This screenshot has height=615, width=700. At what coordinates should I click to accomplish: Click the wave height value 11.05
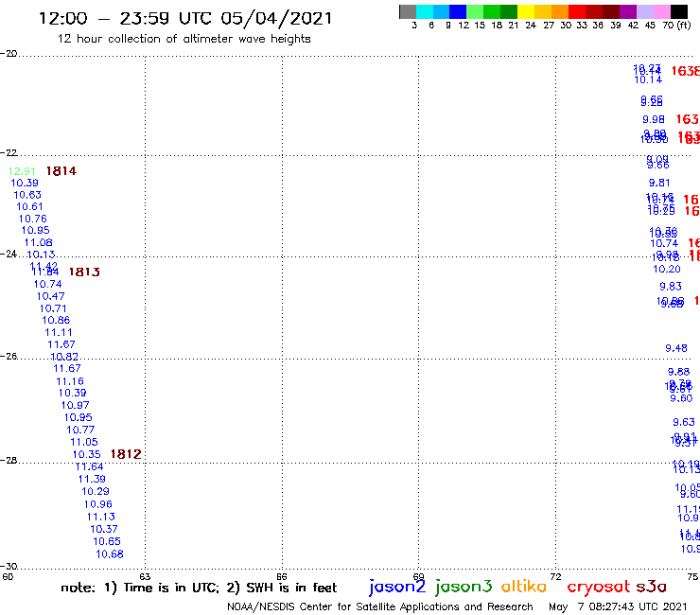(84, 442)
